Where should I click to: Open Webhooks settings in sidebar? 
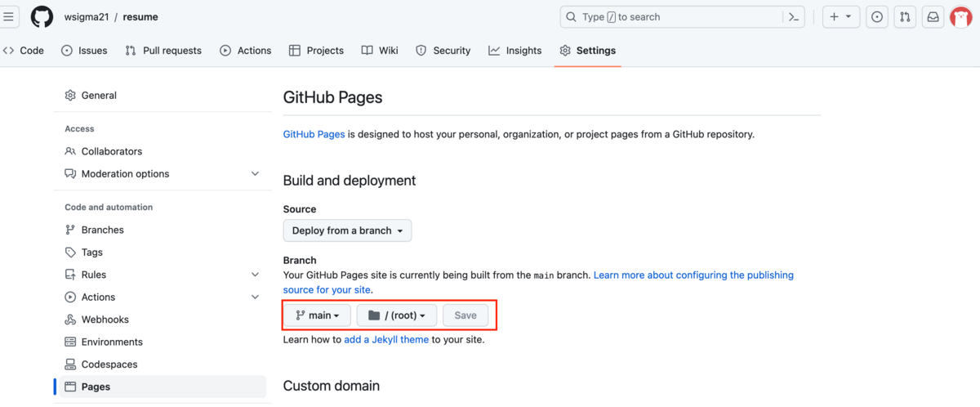coord(105,320)
